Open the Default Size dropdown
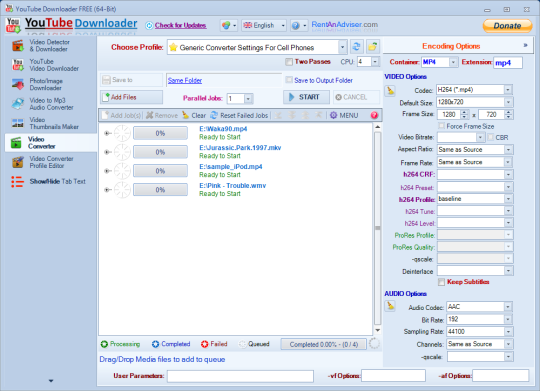Viewport: 540px width, 391px height. (508, 102)
